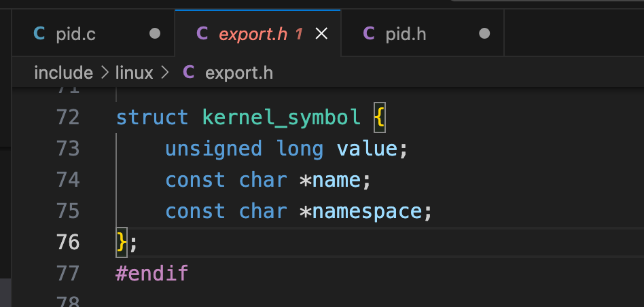The height and width of the screenshot is (307, 644).
Task: Click the C icon in the breadcrumb
Action: [x=189, y=73]
